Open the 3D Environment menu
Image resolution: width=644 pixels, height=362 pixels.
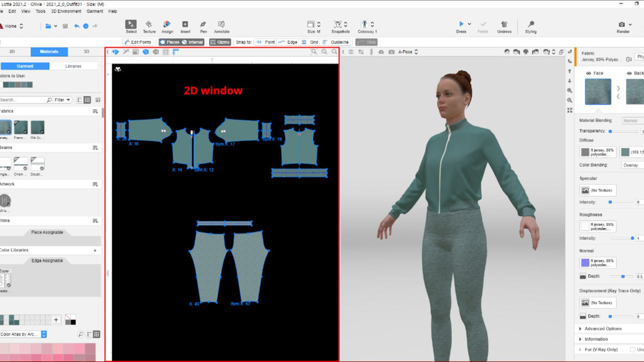(x=66, y=11)
